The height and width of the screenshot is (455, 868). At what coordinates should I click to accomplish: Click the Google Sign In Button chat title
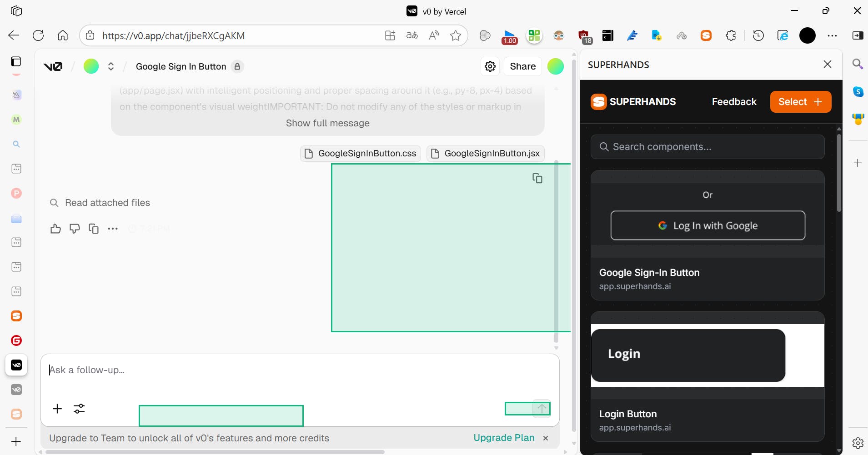coord(181,66)
